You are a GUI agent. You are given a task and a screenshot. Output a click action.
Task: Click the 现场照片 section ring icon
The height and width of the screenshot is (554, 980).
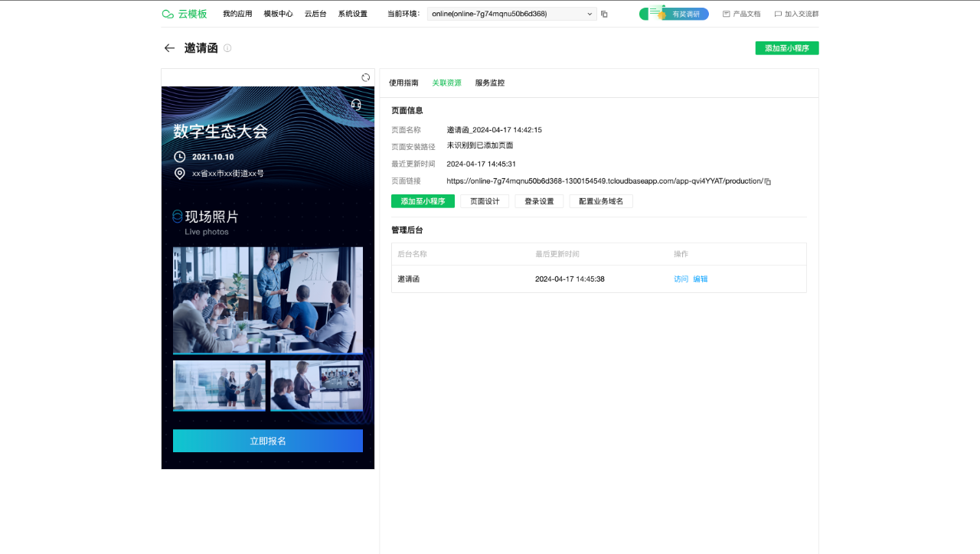(x=178, y=217)
